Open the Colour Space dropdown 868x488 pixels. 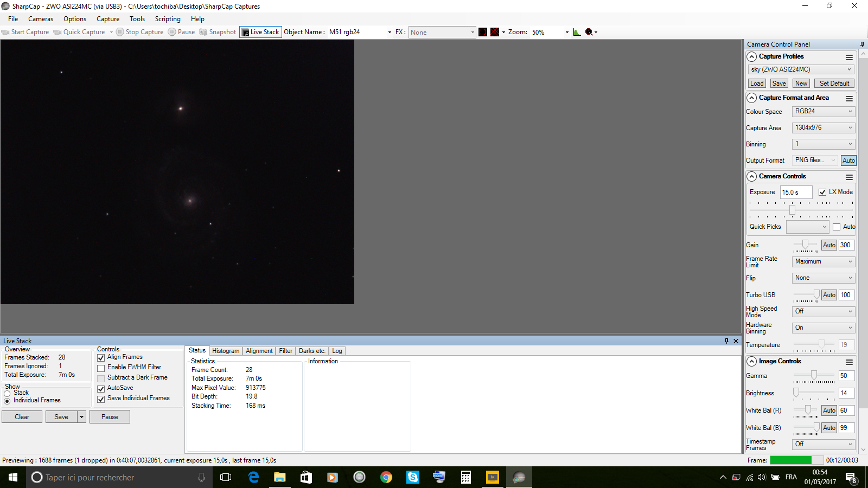[x=824, y=111]
